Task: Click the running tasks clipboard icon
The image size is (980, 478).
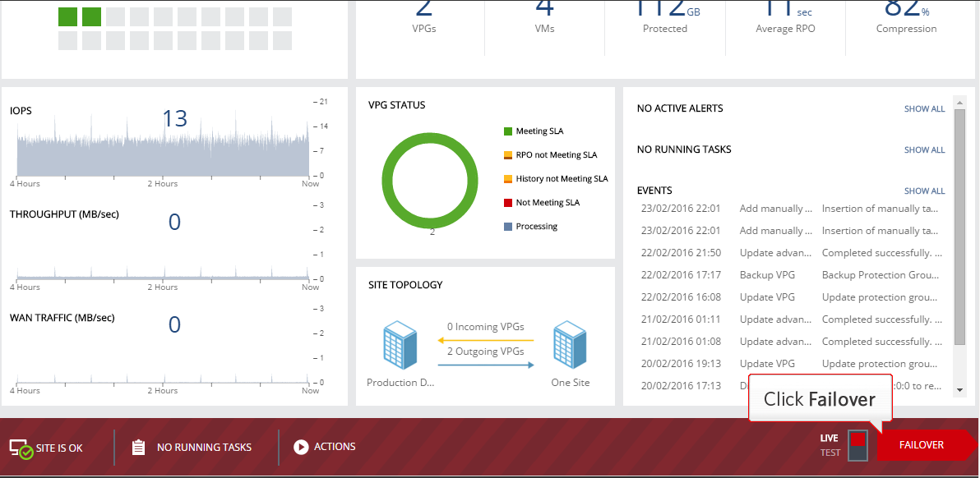Action: (139, 448)
